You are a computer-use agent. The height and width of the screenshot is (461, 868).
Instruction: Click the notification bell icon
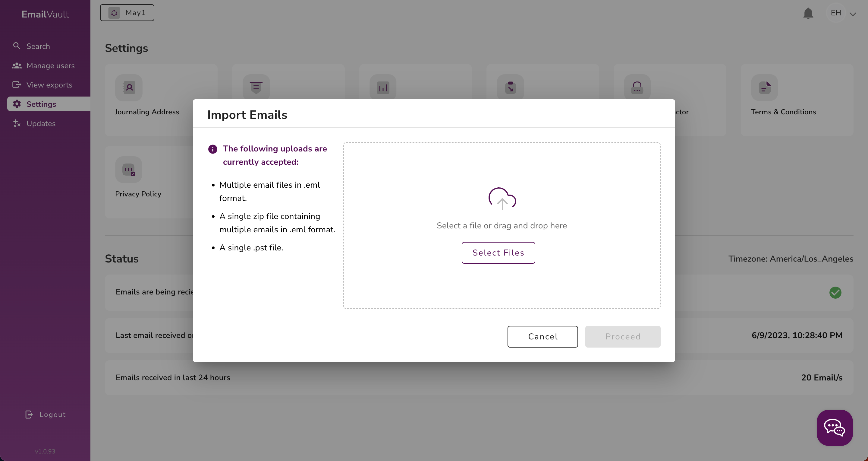tap(808, 14)
